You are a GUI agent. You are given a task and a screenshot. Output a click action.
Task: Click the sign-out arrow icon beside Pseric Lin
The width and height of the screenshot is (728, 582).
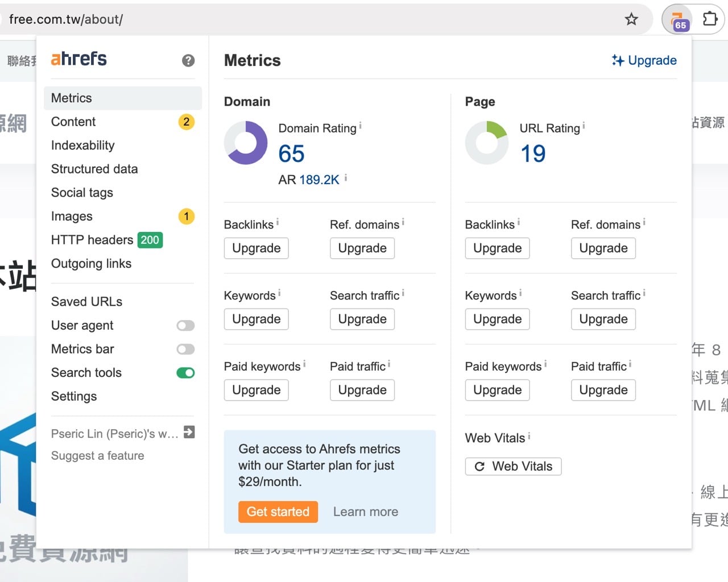tap(189, 432)
